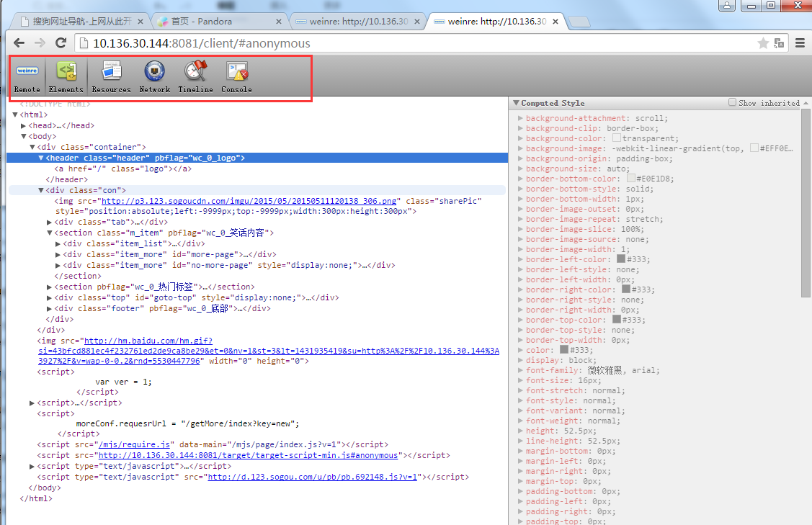812x525 pixels.
Task: Expand the background-color computed property
Action: click(x=520, y=139)
